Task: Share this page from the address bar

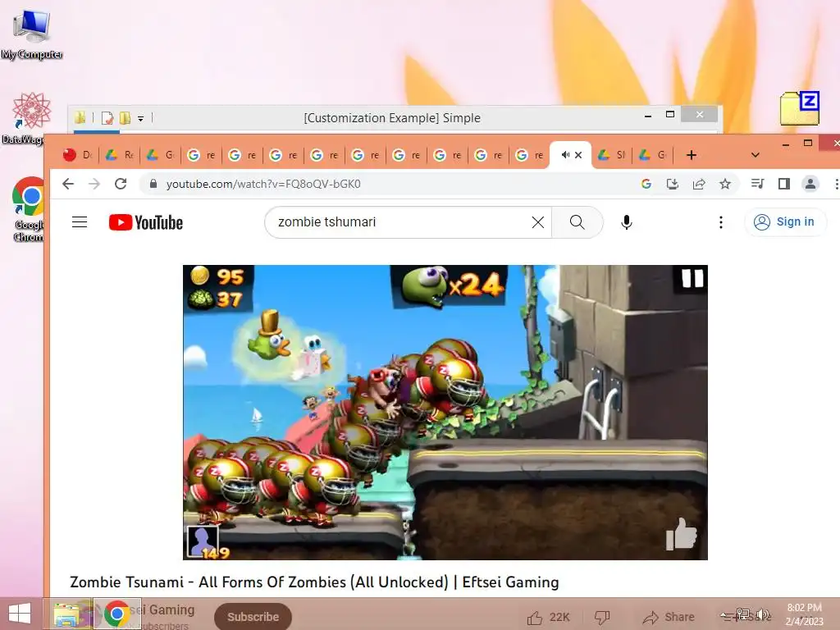Action: [x=699, y=184]
